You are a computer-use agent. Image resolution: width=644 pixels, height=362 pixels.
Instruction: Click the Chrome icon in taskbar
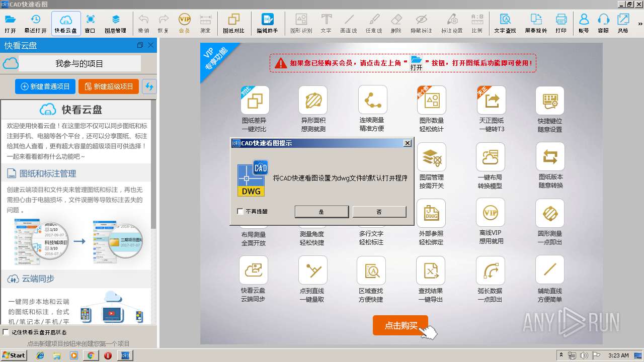91,355
